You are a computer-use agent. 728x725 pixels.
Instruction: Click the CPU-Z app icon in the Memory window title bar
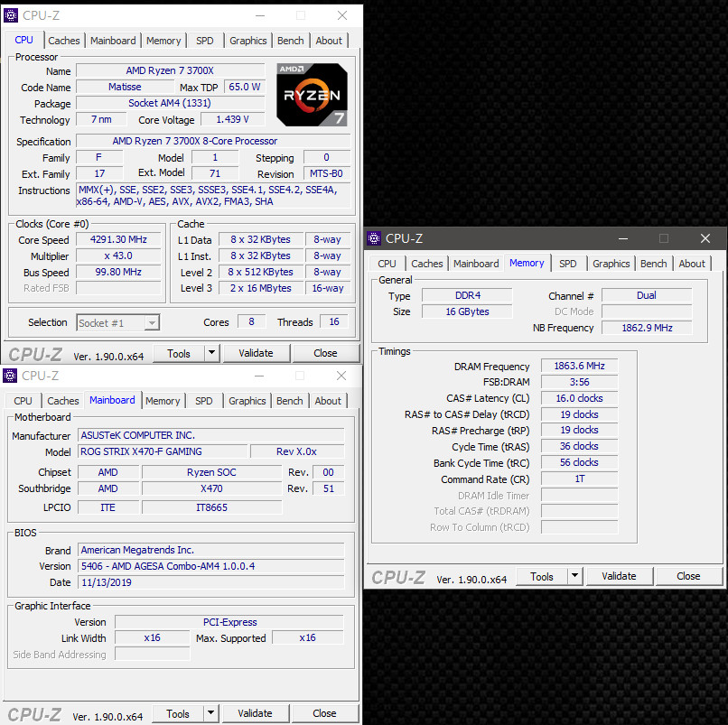(x=374, y=238)
